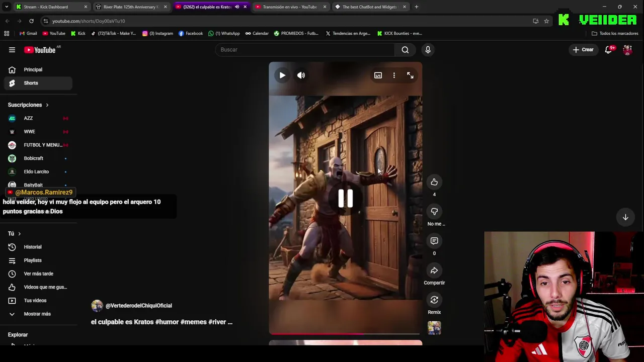Focus the Buscar search field
This screenshot has height=362, width=644.
pos(305,50)
